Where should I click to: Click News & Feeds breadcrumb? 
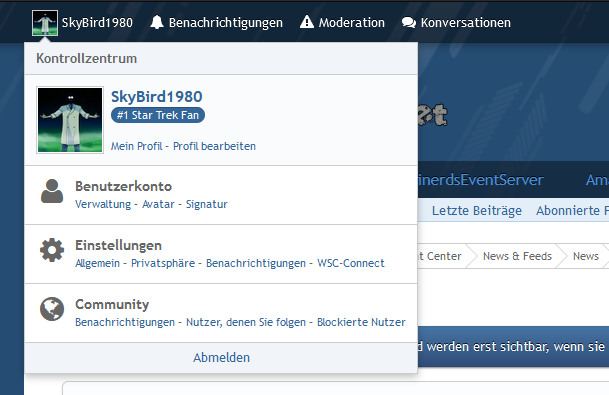(x=517, y=256)
